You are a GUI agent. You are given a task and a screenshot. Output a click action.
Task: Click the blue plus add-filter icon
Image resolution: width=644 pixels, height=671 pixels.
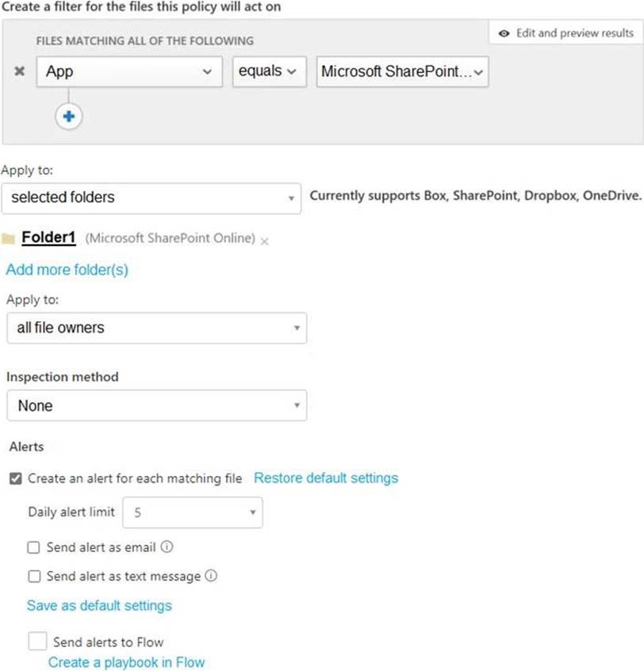pos(69,117)
